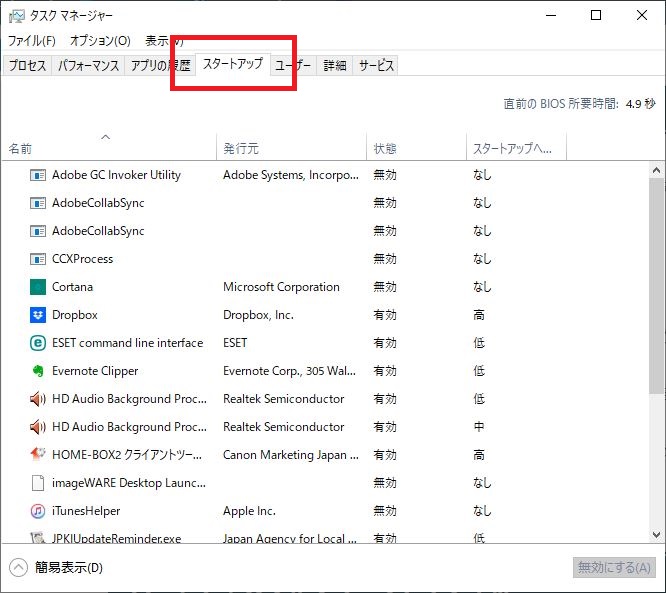Click the imageWARE Desktop Launcher file icon
The width and height of the screenshot is (666, 593).
point(38,483)
